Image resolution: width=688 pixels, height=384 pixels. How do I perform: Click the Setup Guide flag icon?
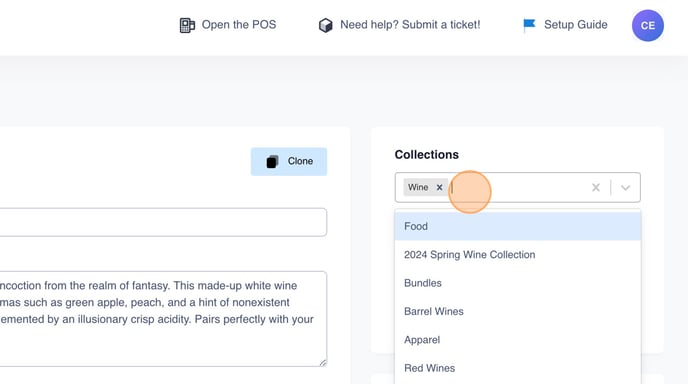(529, 25)
